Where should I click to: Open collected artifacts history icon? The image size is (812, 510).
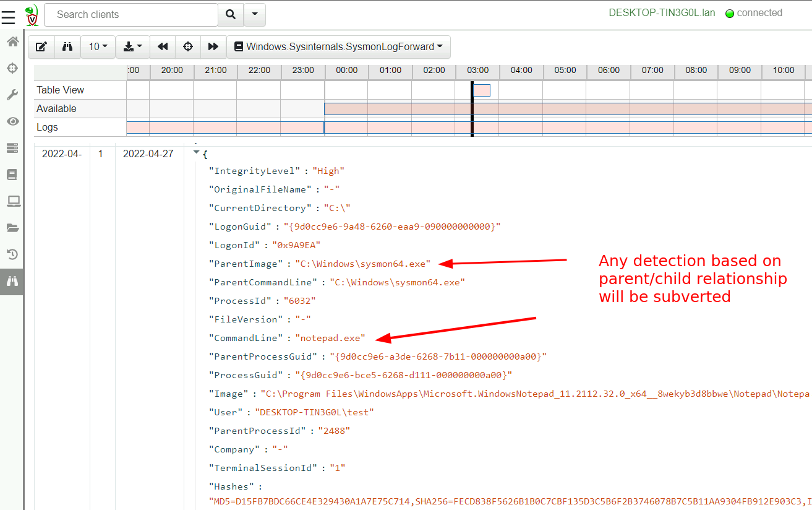tap(12, 254)
